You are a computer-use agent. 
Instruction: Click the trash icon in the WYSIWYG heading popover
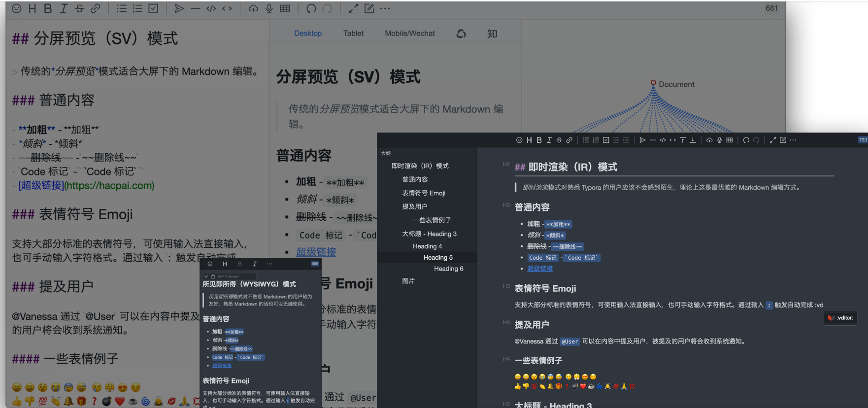click(213, 276)
